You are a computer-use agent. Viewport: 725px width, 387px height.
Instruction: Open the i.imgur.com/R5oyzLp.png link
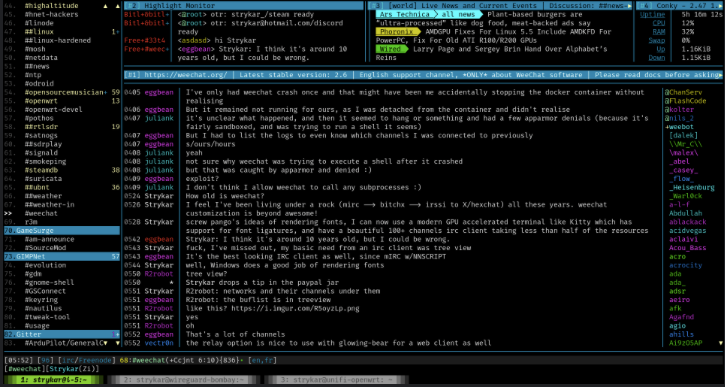[x=295, y=308]
